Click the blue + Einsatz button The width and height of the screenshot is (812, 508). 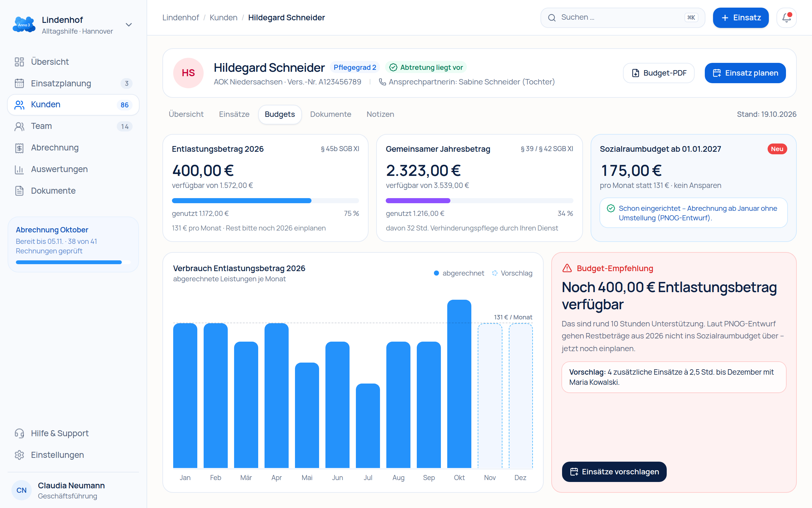(741, 17)
